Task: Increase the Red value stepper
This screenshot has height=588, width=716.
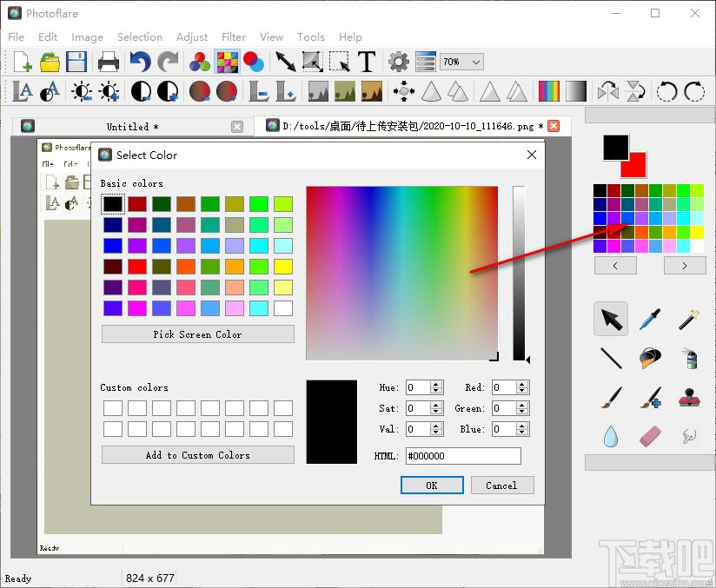Action: (x=522, y=385)
